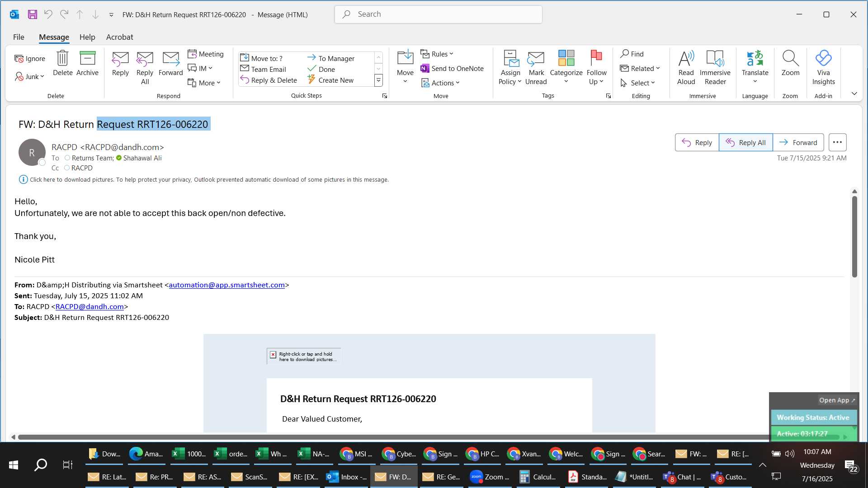
Task: Click the Forward ribbon icon
Action: click(x=170, y=63)
